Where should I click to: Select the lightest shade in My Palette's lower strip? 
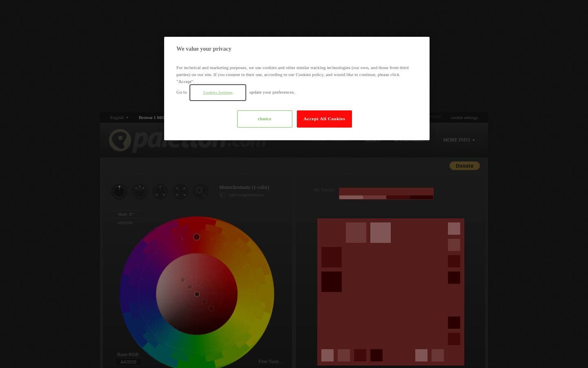click(x=351, y=197)
